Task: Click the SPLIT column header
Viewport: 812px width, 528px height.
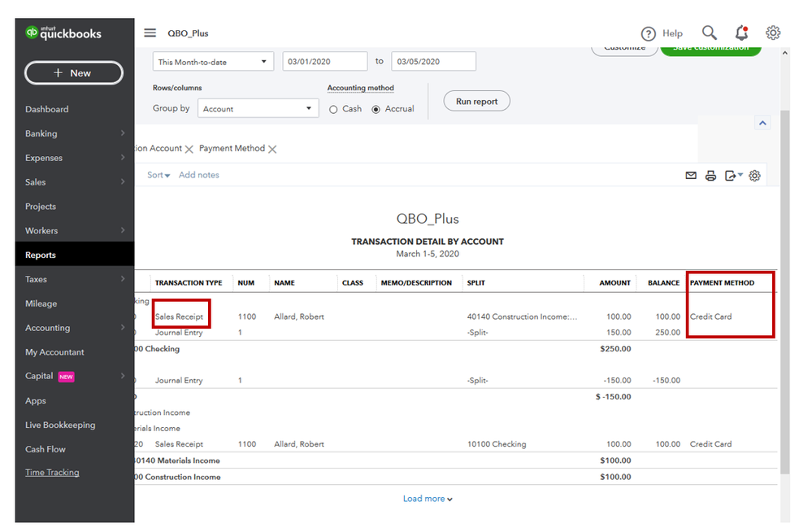Action: 476,283
